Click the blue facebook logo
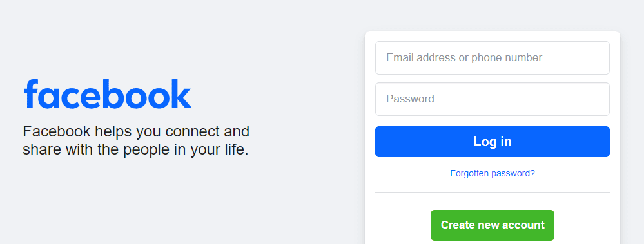The image size is (644, 244). click(x=108, y=94)
